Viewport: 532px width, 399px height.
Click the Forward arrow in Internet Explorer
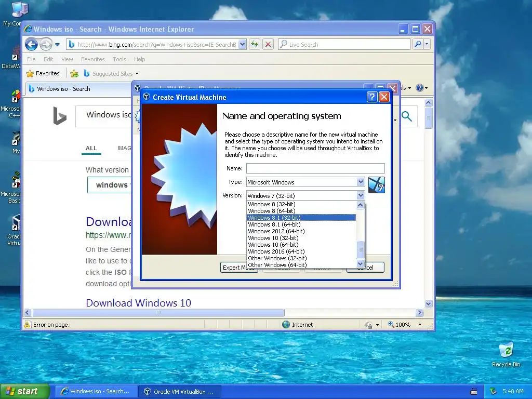pos(46,44)
